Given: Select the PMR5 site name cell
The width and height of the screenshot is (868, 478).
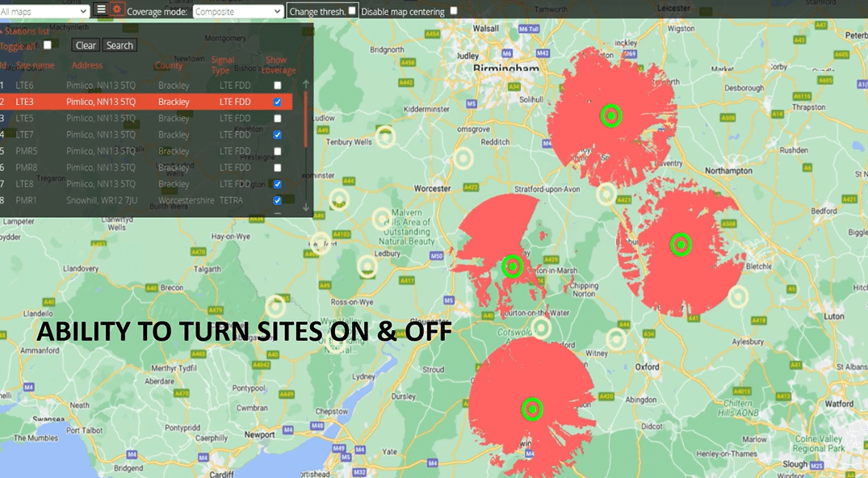Looking at the screenshot, I should pos(27,151).
